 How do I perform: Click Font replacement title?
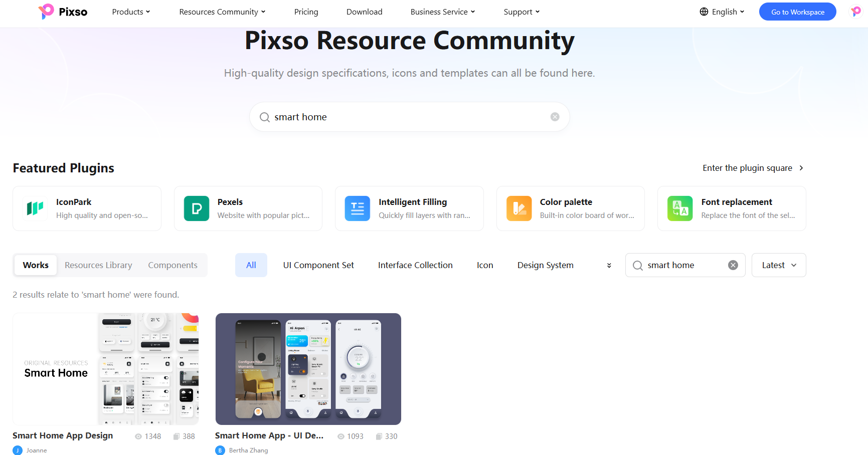click(x=737, y=202)
